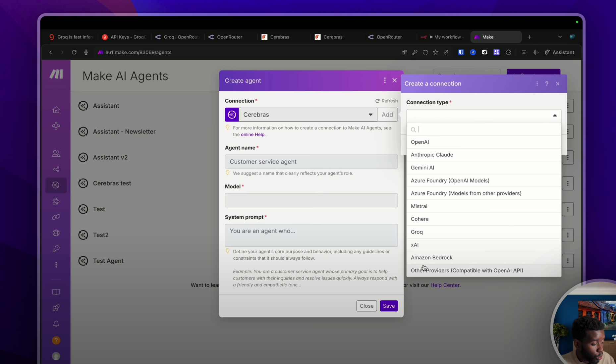
Task: Bookmark the page with star icon
Action: click(x=435, y=52)
